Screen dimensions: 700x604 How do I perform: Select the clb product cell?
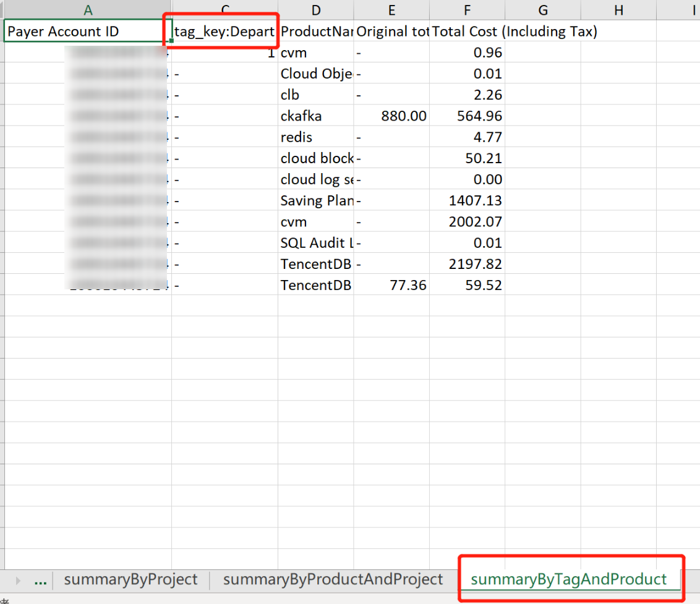(x=315, y=95)
